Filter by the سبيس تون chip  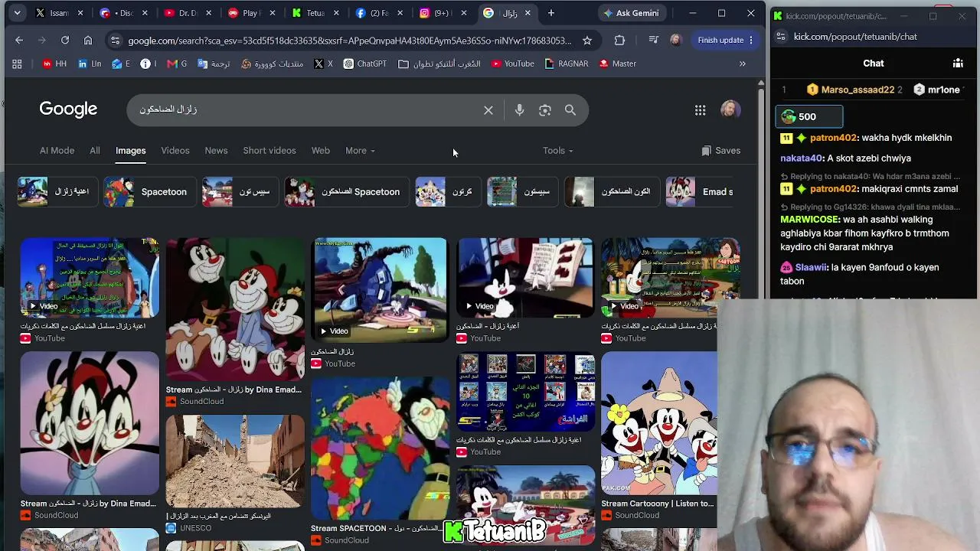[239, 192]
